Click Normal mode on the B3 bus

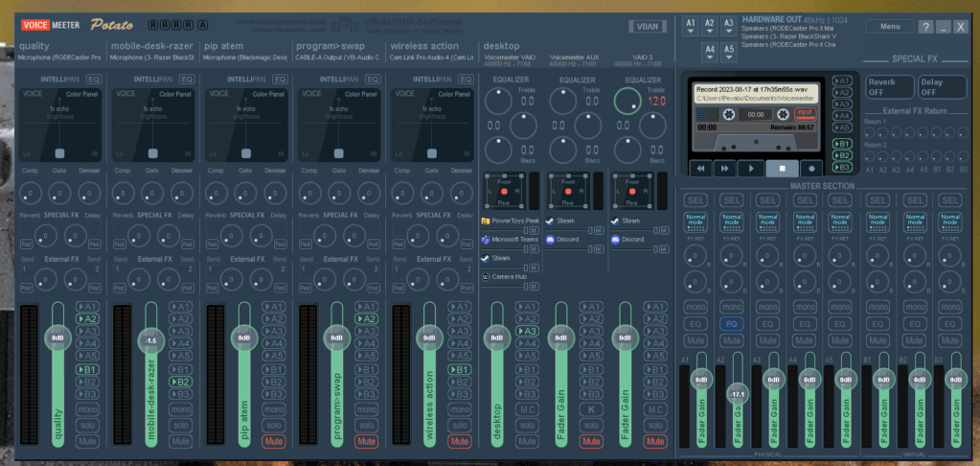(x=950, y=222)
